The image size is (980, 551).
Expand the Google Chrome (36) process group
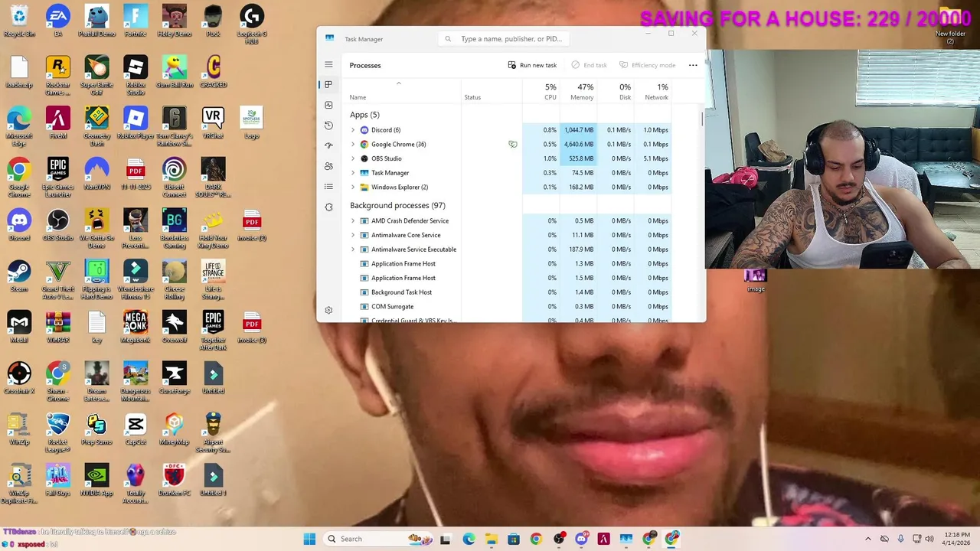pyautogui.click(x=353, y=145)
